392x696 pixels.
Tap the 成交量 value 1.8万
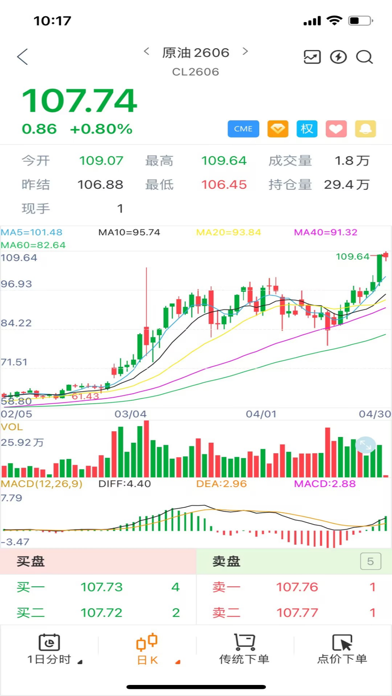coord(352,161)
